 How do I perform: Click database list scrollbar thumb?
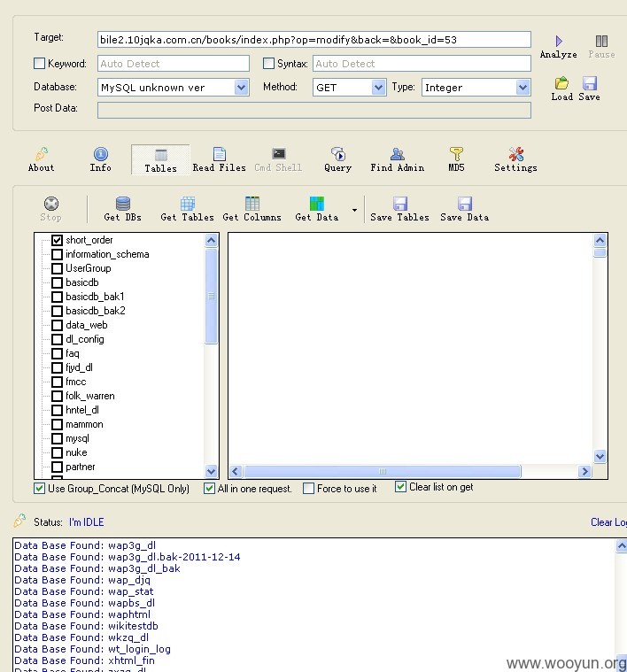tap(211, 296)
